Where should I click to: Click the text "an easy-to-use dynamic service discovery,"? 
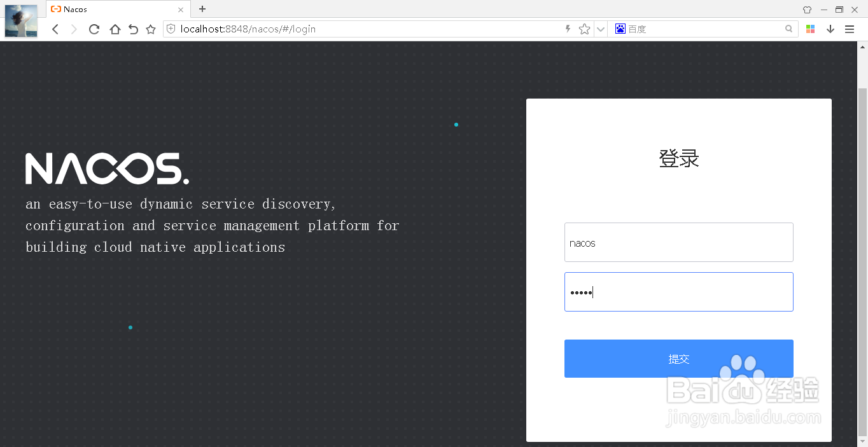click(x=181, y=204)
